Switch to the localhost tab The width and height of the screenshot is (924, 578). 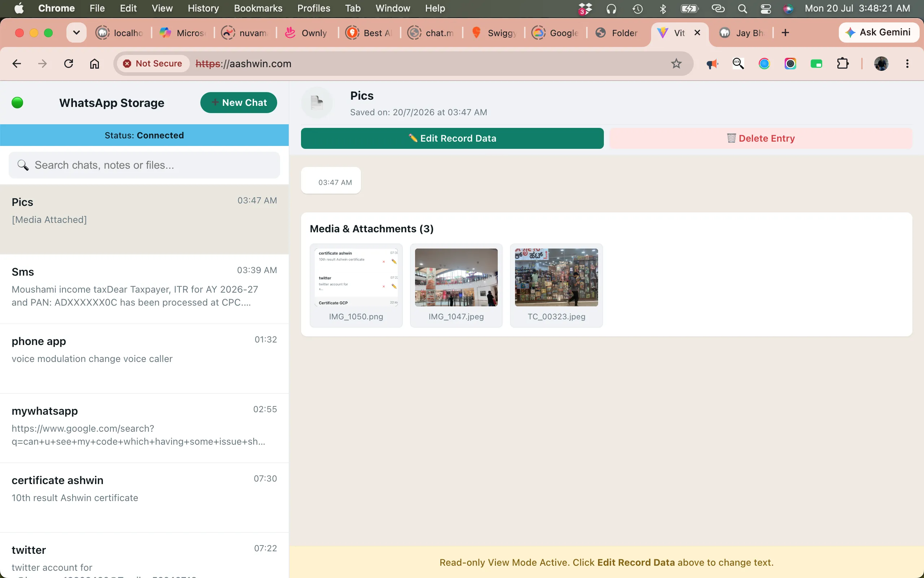coord(119,33)
